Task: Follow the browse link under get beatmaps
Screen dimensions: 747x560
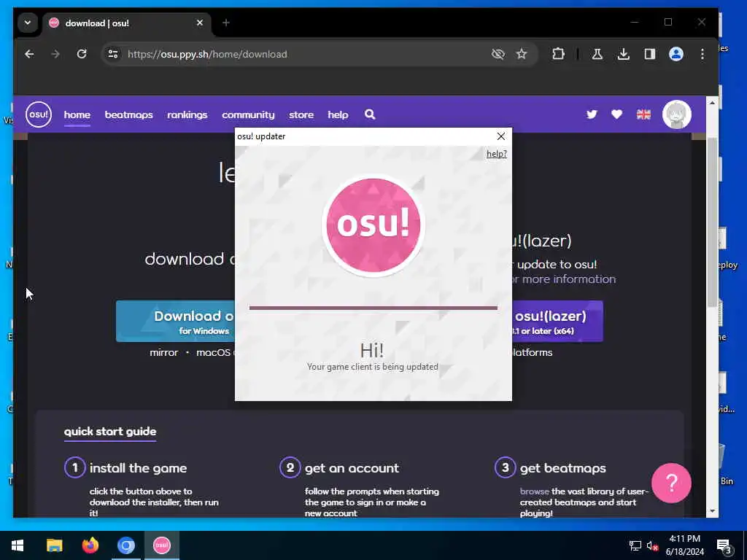Action: (535, 491)
